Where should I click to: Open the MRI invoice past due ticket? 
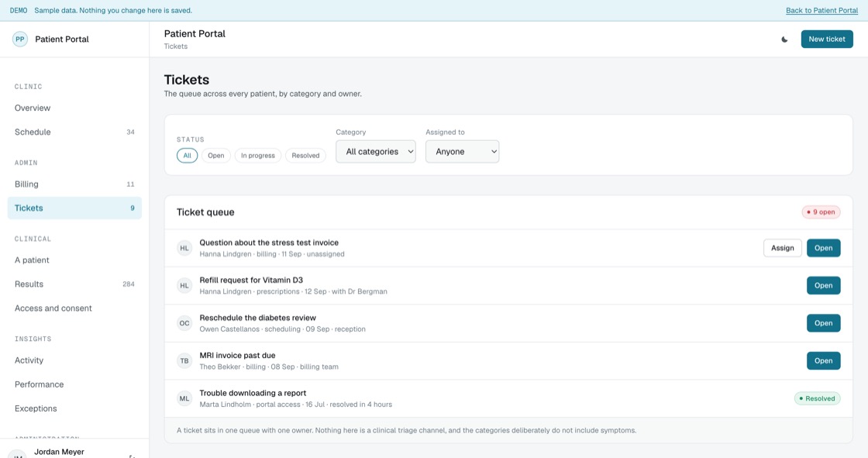(x=823, y=361)
